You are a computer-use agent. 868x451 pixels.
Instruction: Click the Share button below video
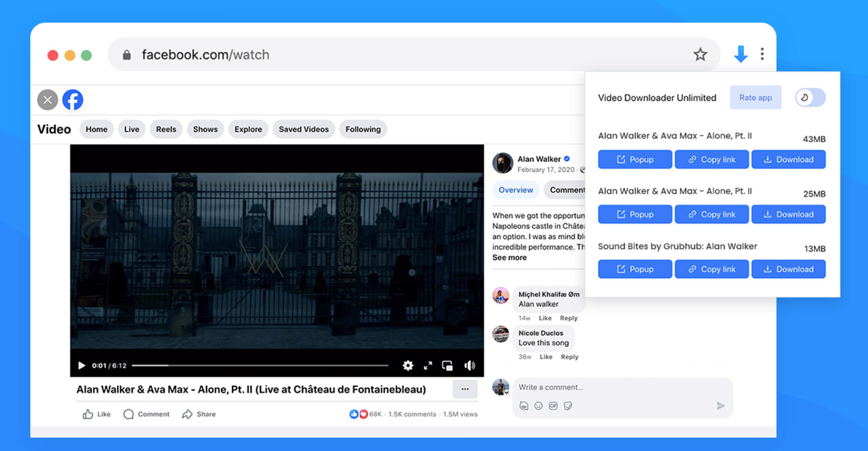[x=198, y=414]
